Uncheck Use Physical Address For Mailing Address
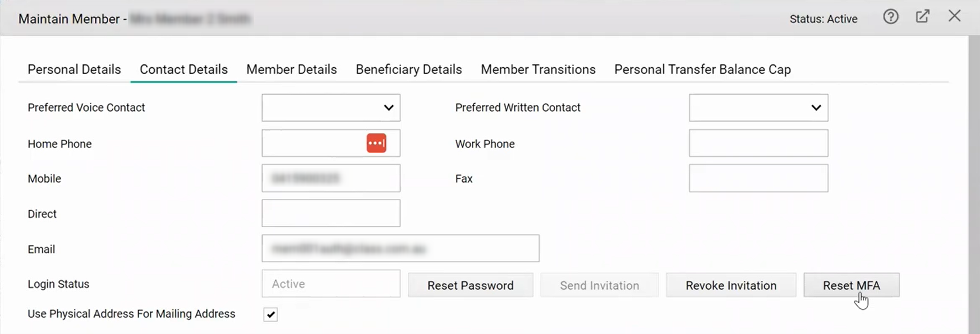The width and height of the screenshot is (980, 334). (270, 314)
